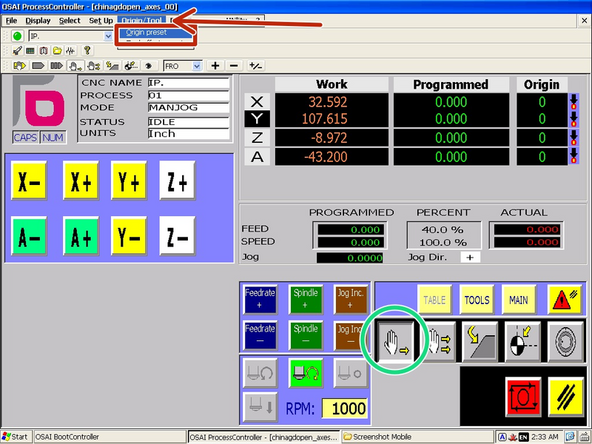Select large homing target mode button
The width and height of the screenshot is (592, 444).
(x=523, y=342)
